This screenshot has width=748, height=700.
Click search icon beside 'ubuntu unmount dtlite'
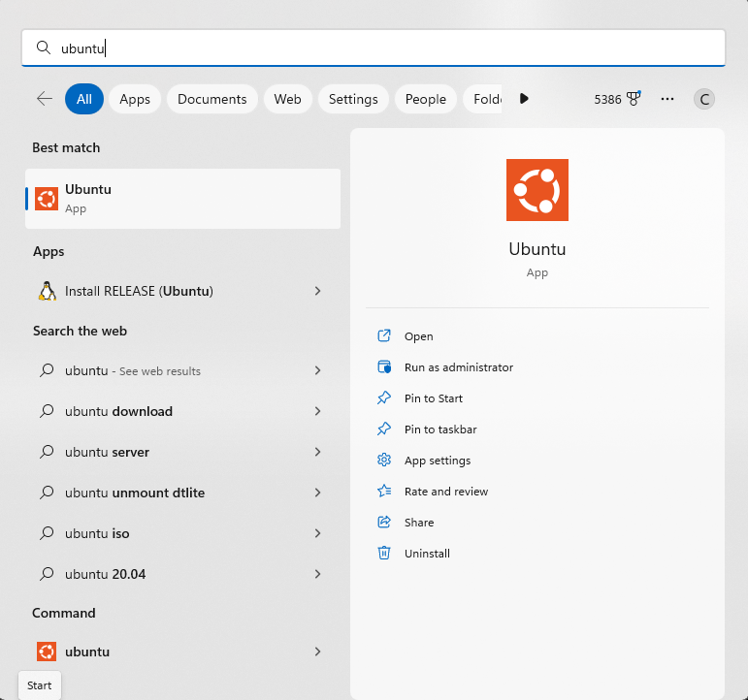pyautogui.click(x=47, y=493)
